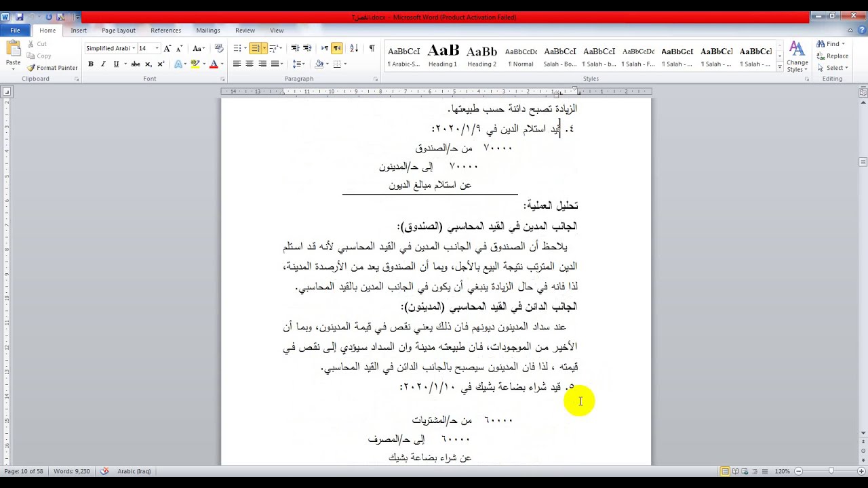Open the File tab

click(x=15, y=30)
